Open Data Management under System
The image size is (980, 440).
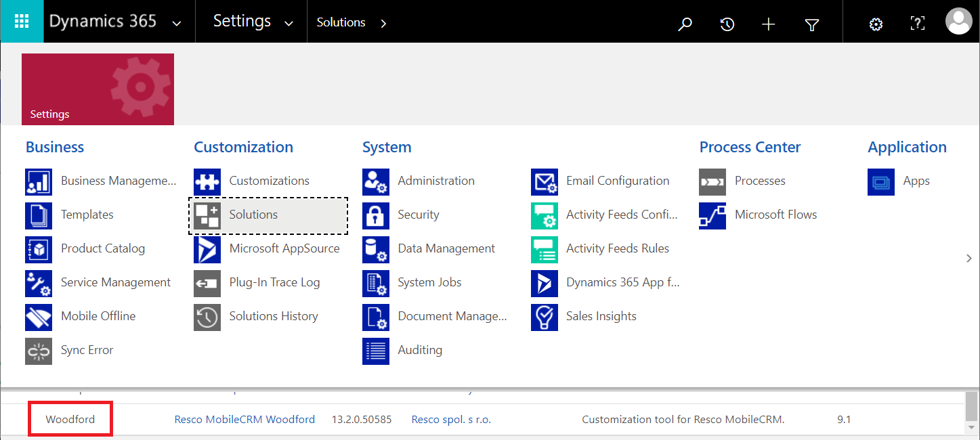click(x=446, y=248)
